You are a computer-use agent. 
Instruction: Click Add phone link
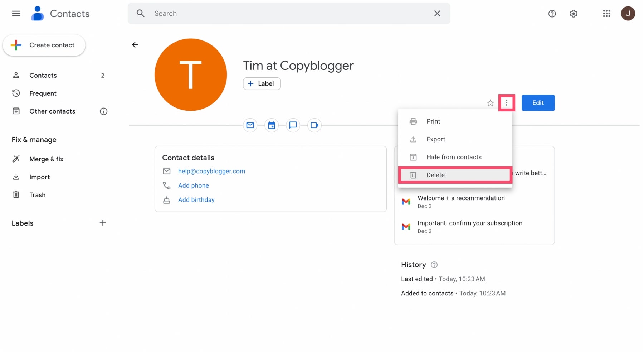[x=194, y=185]
